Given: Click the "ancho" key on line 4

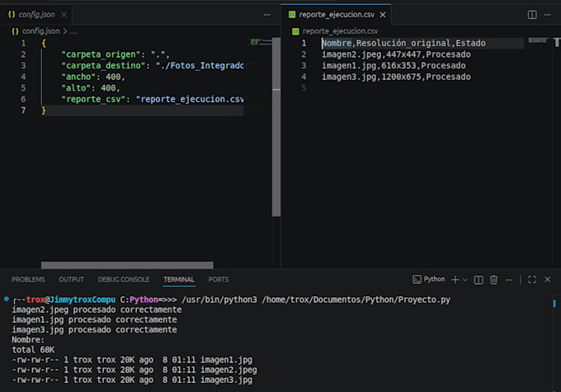Looking at the screenshot, I should [x=78, y=77].
